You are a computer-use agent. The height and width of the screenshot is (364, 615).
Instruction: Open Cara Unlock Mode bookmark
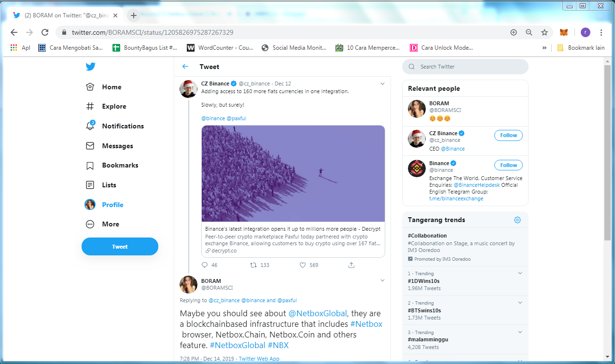tap(441, 48)
